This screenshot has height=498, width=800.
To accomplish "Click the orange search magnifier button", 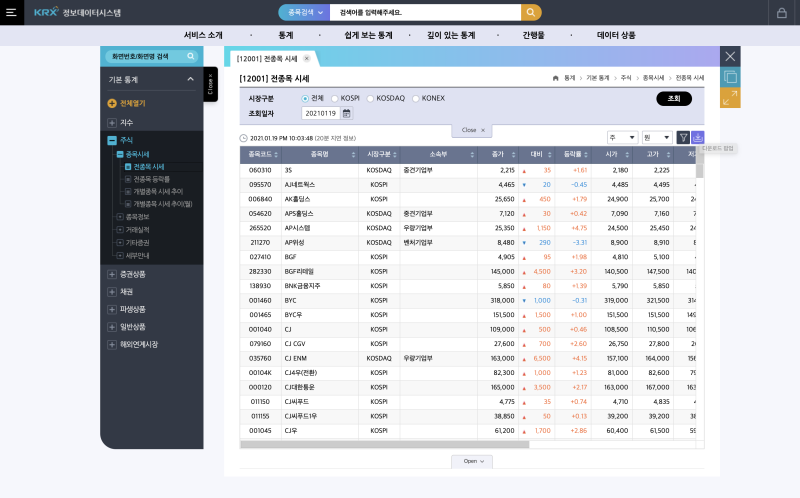I will pos(531,12).
